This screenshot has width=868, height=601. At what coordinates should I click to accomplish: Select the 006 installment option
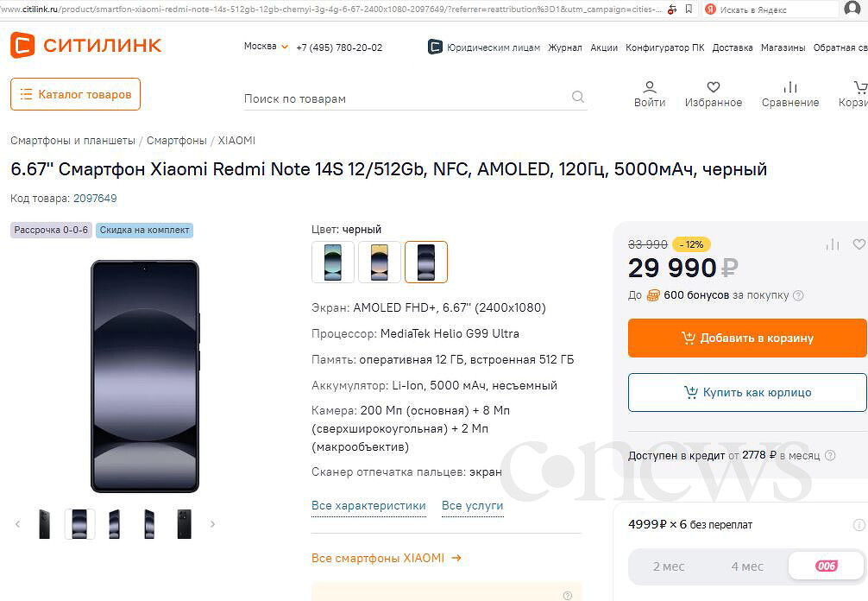826,566
